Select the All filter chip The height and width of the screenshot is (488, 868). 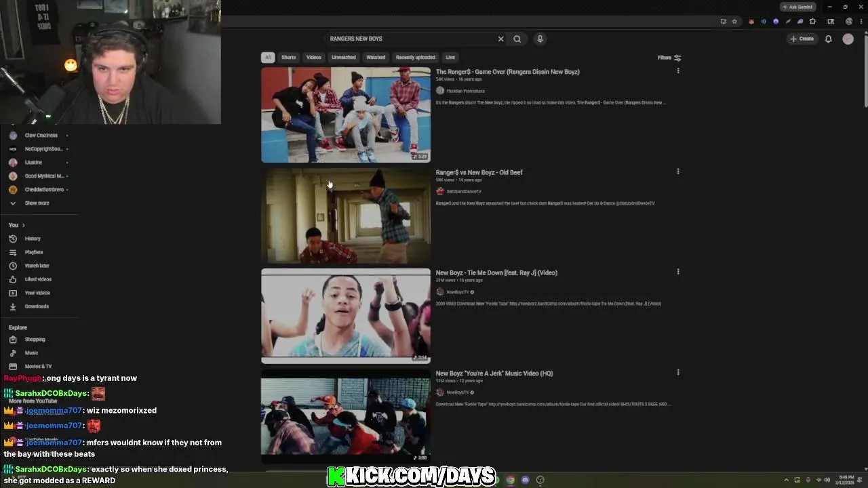click(x=268, y=58)
